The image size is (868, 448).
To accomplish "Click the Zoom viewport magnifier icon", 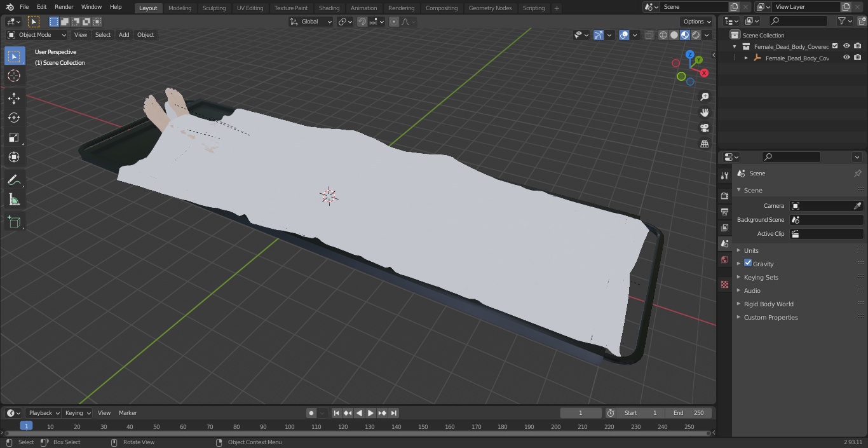I will (704, 97).
